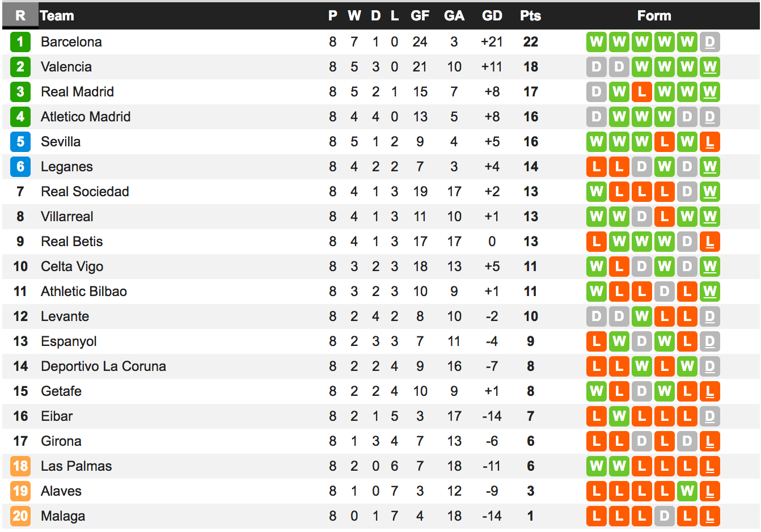Click the only L badge in Real Madrid's form
This screenshot has height=532, width=761.
coord(642,92)
